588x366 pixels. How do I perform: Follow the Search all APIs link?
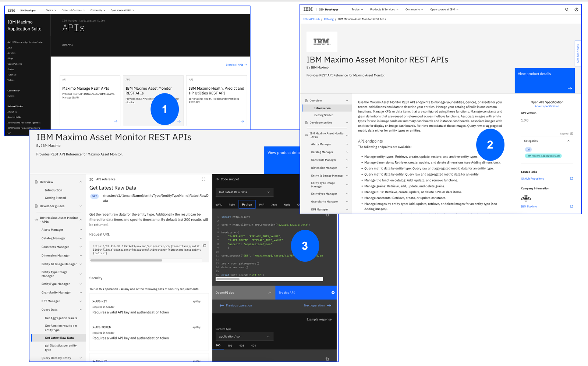point(236,65)
